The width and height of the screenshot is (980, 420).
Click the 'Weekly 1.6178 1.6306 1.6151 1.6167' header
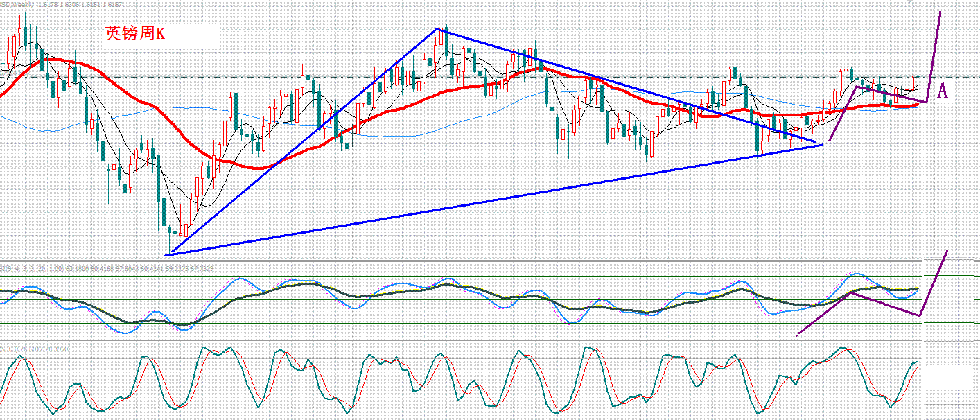pyautogui.click(x=68, y=4)
